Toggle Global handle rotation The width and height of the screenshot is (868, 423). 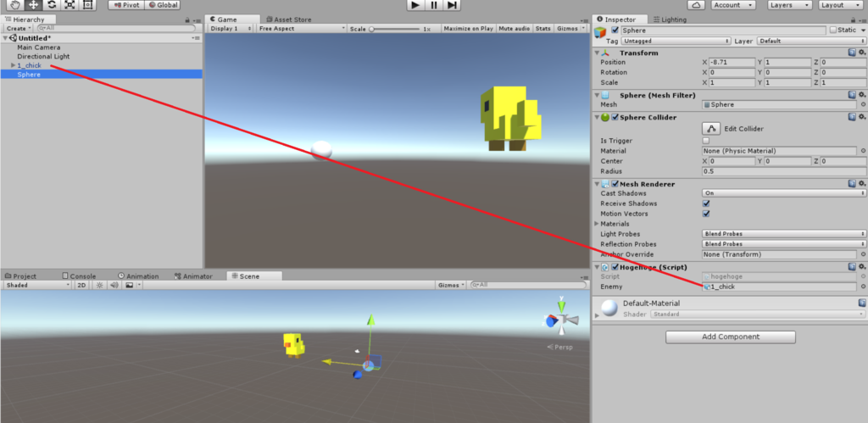(x=163, y=5)
